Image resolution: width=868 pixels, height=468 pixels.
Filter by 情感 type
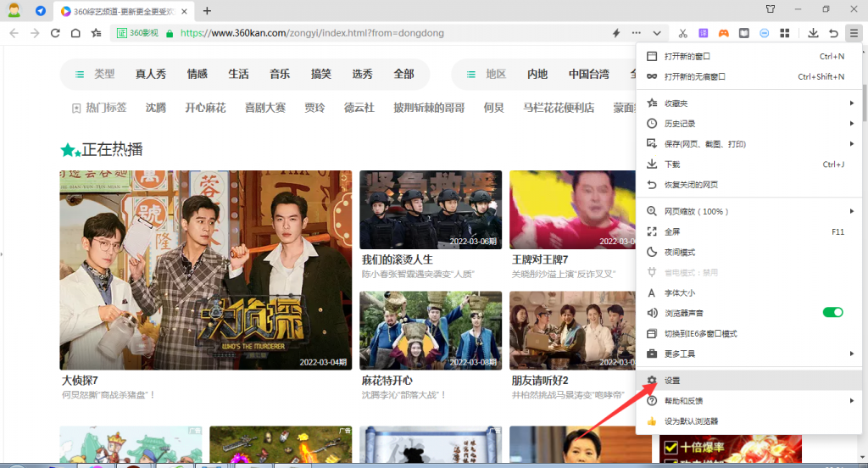(197, 75)
